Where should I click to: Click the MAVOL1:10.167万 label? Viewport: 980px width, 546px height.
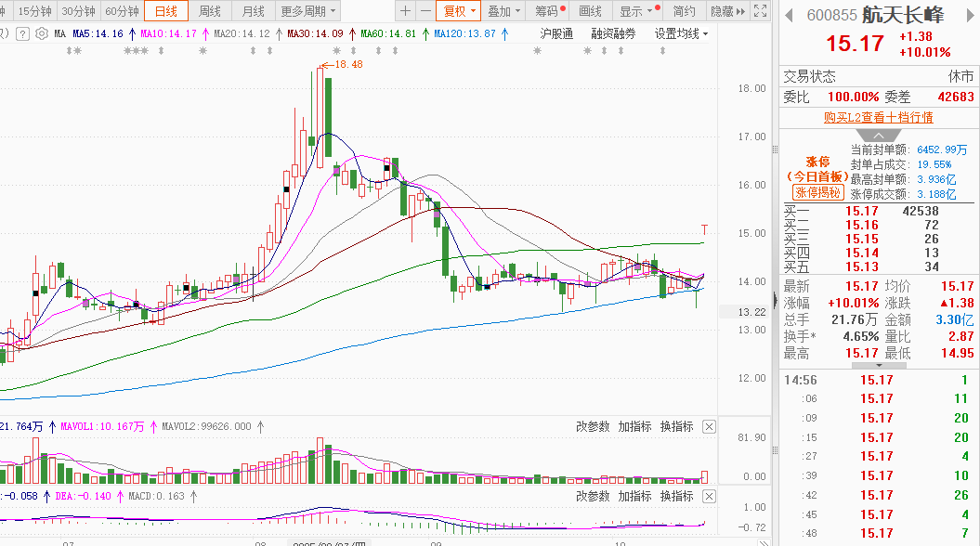102,427
